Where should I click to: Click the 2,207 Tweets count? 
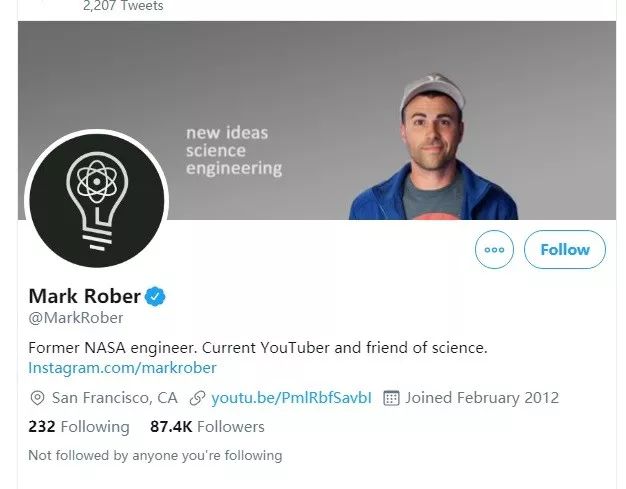pos(123,6)
